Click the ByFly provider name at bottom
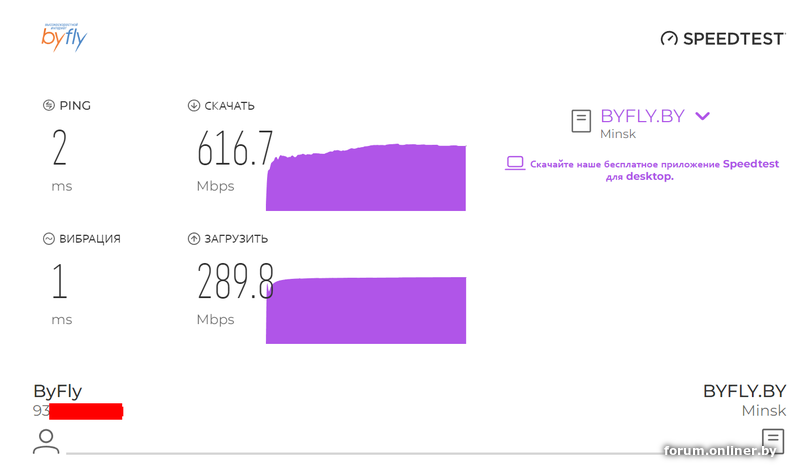 coord(58,391)
